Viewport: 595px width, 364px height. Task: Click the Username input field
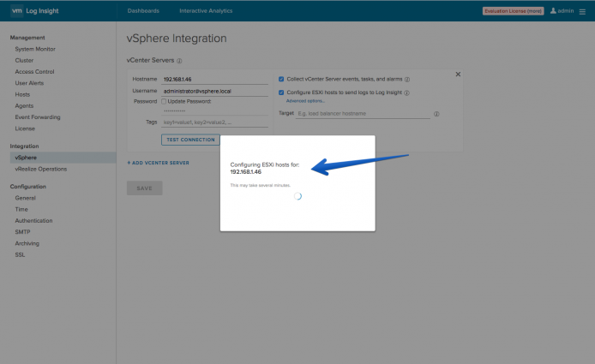point(215,91)
